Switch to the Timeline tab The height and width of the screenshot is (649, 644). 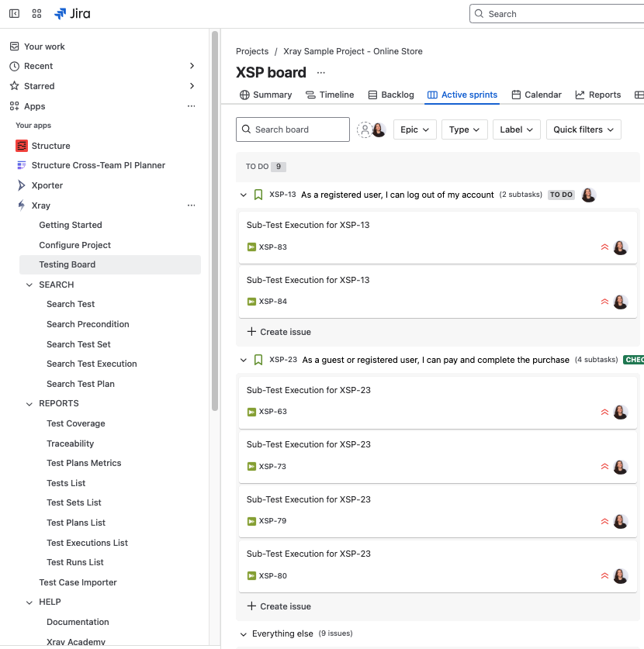coord(330,95)
